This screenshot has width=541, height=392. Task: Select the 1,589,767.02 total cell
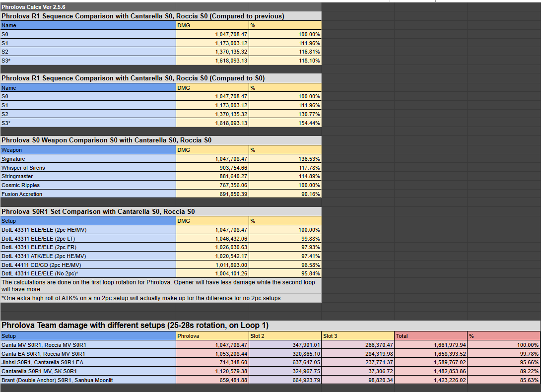[x=431, y=363]
